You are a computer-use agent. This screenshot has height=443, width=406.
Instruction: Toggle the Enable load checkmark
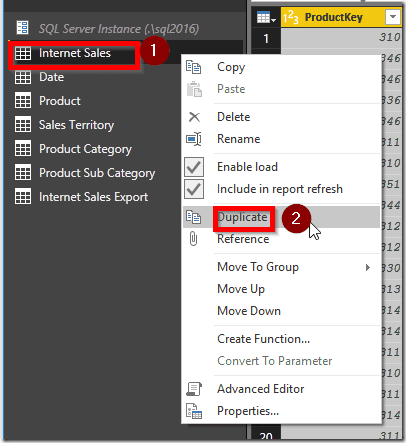(194, 167)
